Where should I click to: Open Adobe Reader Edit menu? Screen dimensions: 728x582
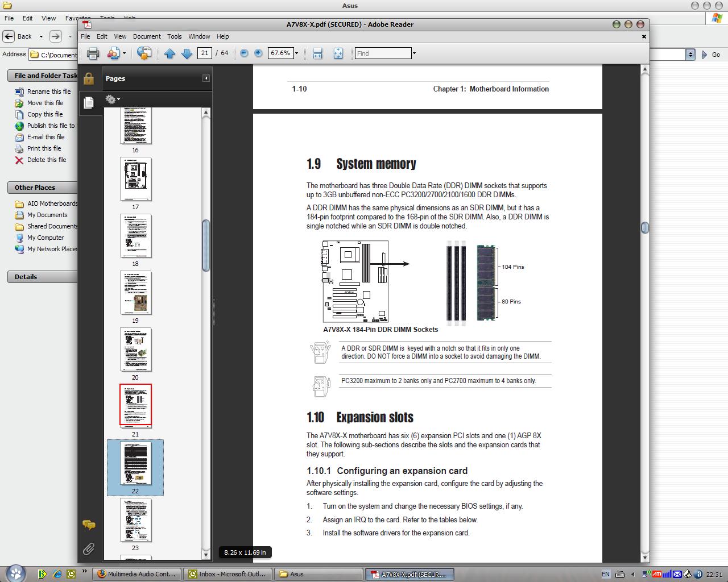click(102, 36)
